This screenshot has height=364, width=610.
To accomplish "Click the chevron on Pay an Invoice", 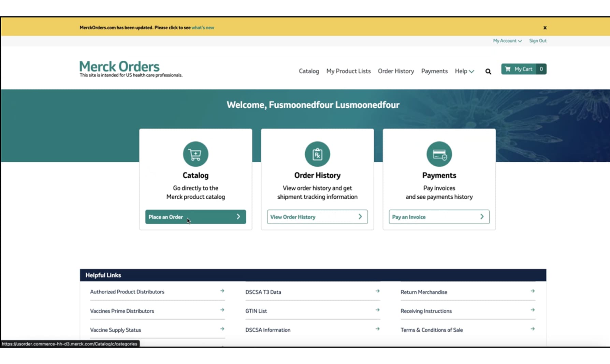I will point(482,217).
